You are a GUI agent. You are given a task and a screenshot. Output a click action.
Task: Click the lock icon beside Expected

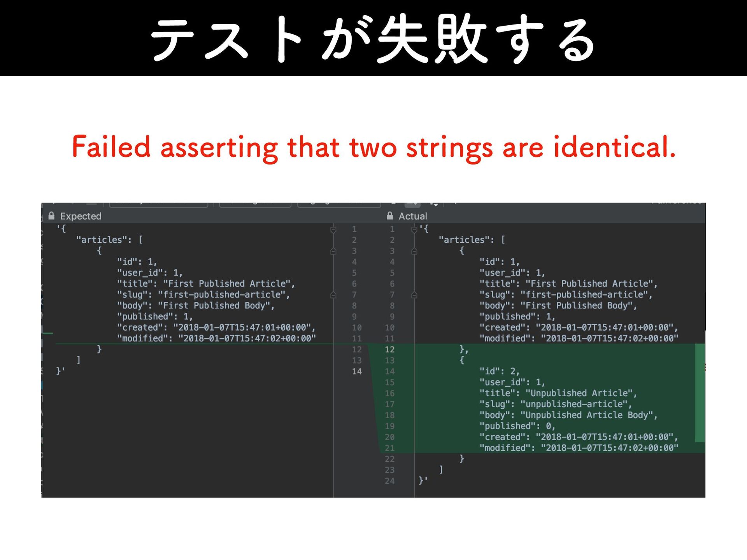(51, 216)
